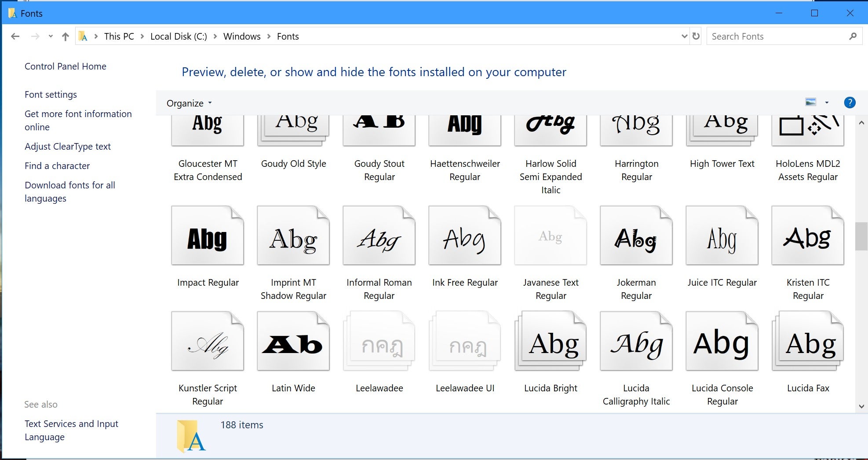Viewport: 868px width, 460px height.
Task: Go up to the Windows folder
Action: (x=66, y=37)
